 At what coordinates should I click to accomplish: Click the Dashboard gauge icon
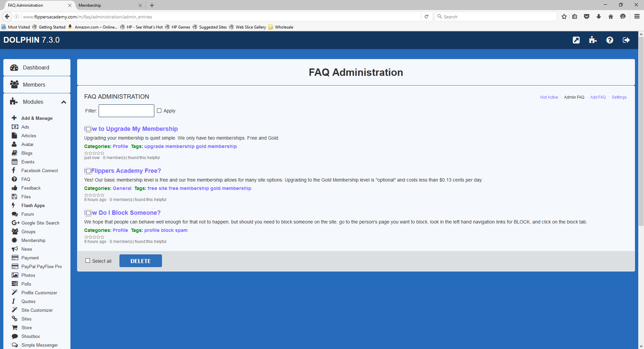(14, 68)
